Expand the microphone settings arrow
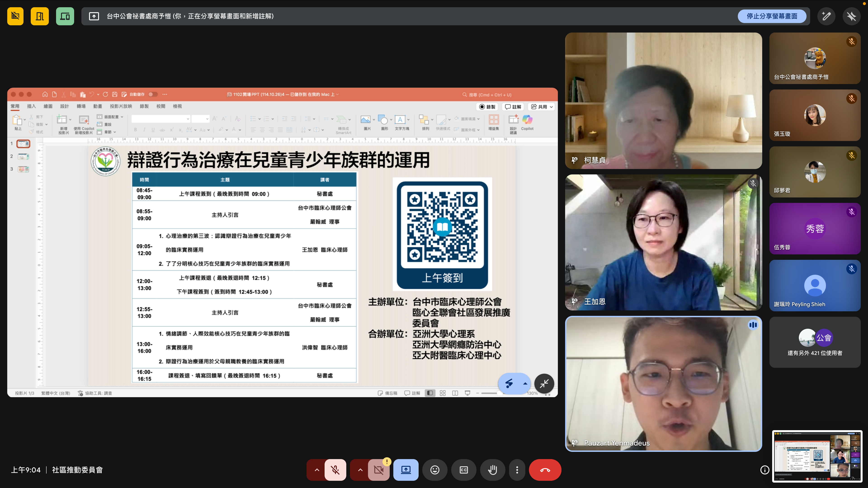Screen dimensions: 868x488 [x=317, y=470]
